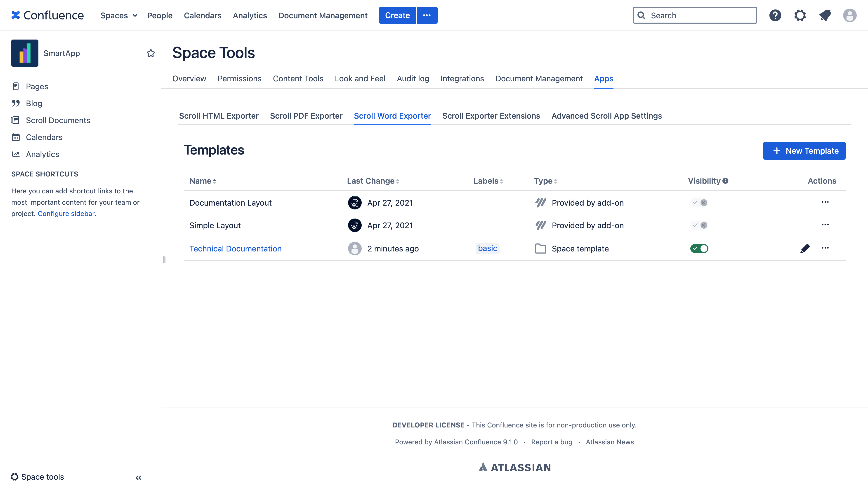Open the help question mark menu
Screen dimensions: 868x488
point(775,16)
